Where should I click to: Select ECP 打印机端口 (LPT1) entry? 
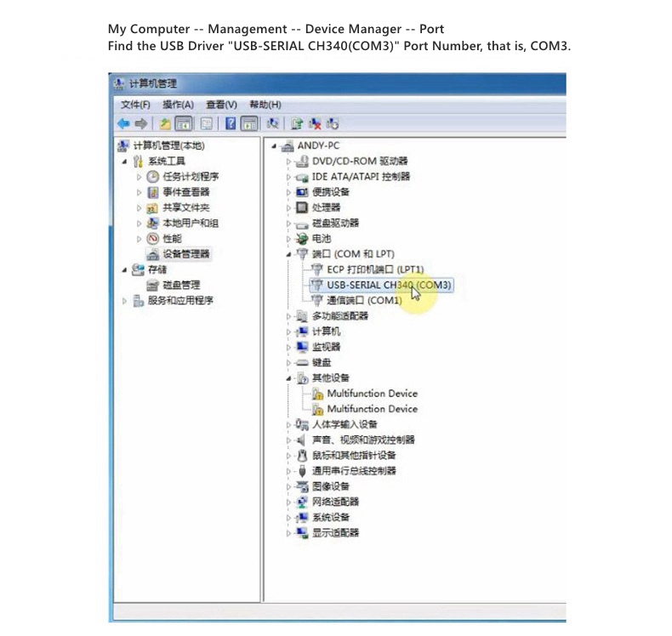point(374,270)
